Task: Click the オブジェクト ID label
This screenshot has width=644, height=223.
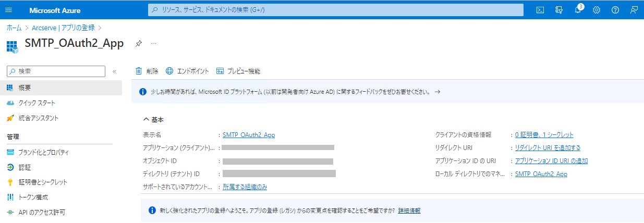Action: pyautogui.click(x=160, y=161)
